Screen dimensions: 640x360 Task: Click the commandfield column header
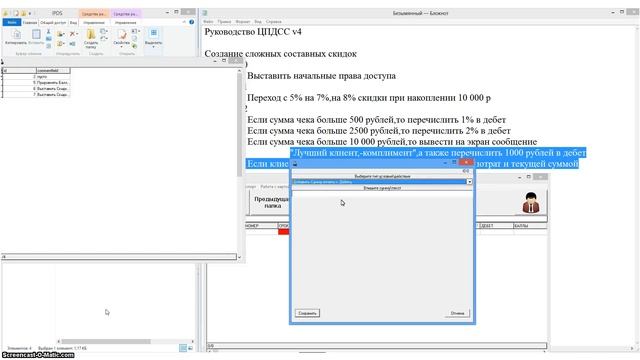[53, 71]
